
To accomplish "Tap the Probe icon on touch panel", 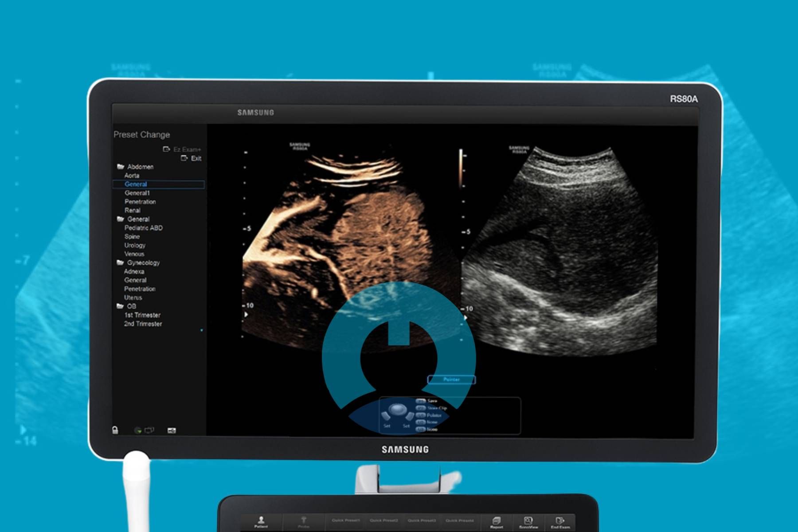I will click(x=304, y=522).
